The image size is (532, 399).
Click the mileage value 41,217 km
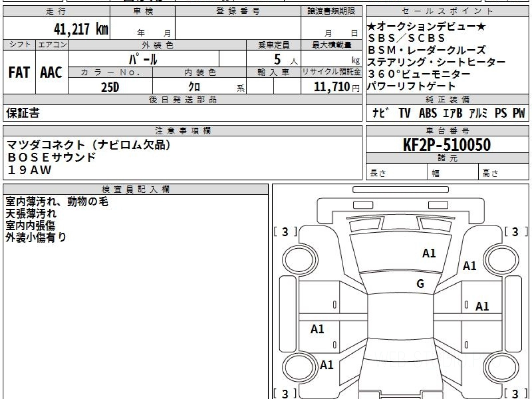pos(81,30)
